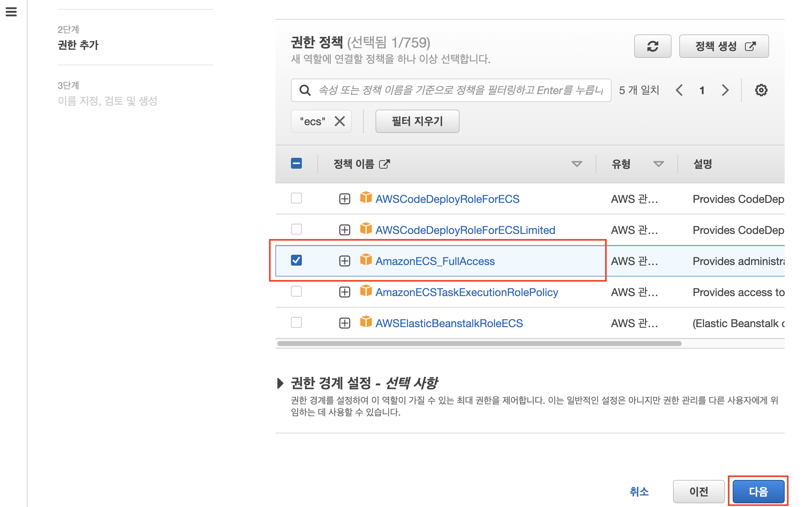Check the AmazonECSTaskExecutionRolePolicy checkbox

point(296,291)
